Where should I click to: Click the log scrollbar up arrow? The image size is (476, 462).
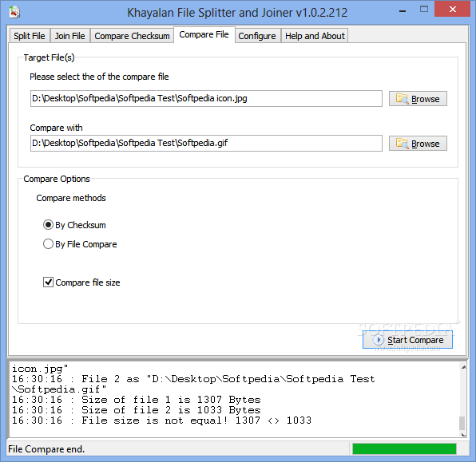tap(463, 367)
